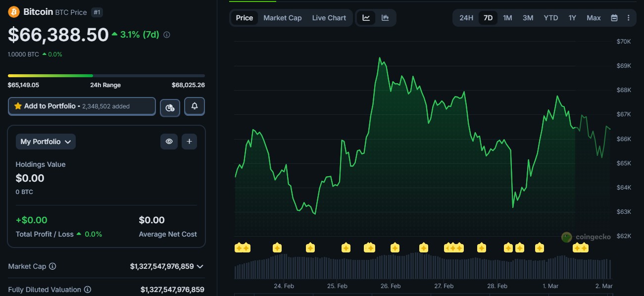Image resolution: width=644 pixels, height=296 pixels.
Task: Click the Market Cap info icon
Action: pyautogui.click(x=52, y=266)
